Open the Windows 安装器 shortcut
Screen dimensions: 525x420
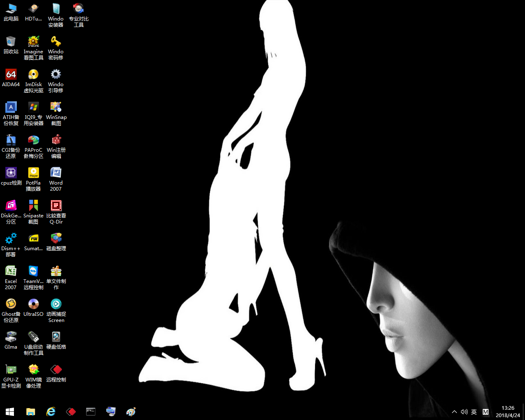click(56, 15)
